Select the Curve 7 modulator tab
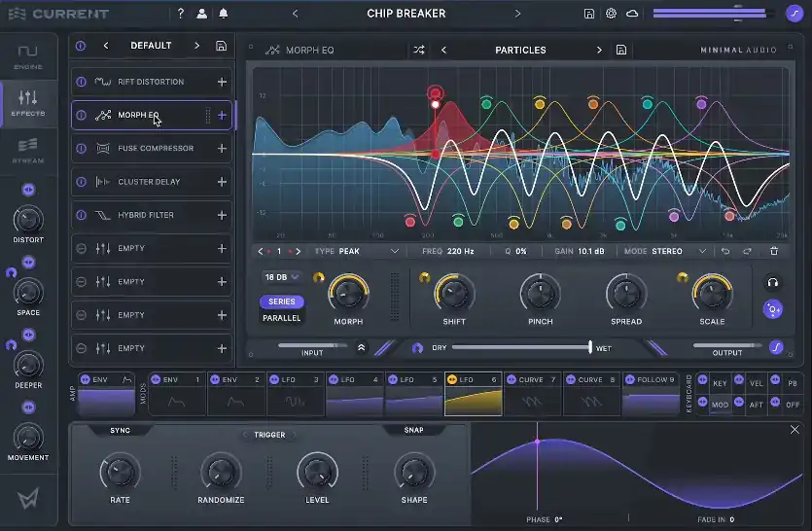The height and width of the screenshot is (531, 812). (x=532, y=394)
